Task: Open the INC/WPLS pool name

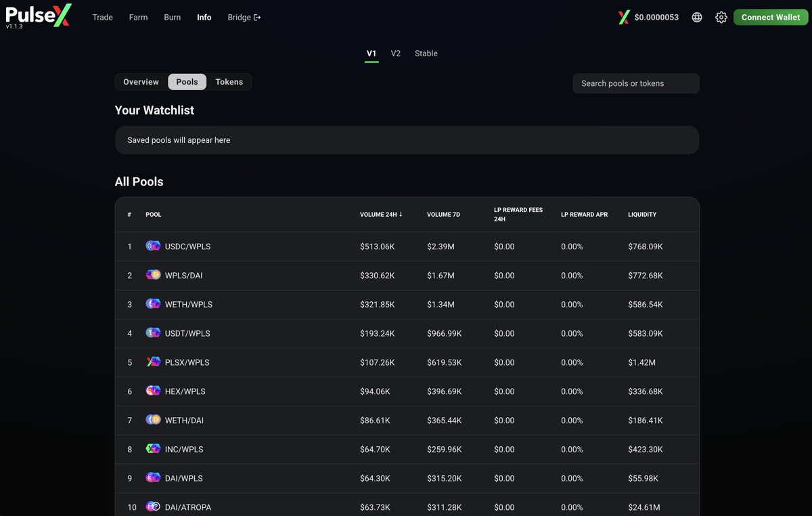Action: [184, 449]
